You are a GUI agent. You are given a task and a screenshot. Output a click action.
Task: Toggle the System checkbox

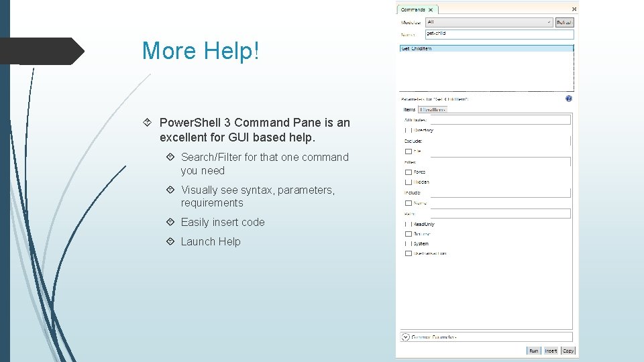[x=409, y=244]
